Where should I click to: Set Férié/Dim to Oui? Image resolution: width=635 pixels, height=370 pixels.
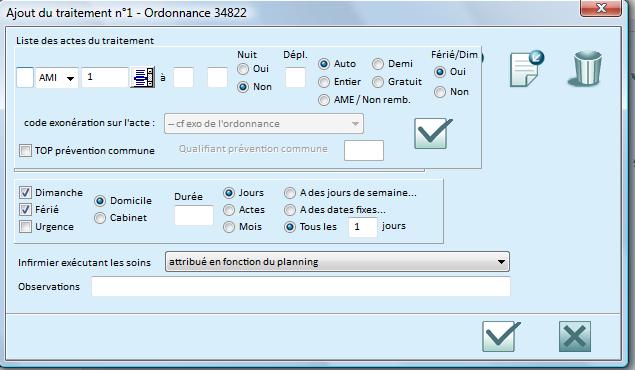[x=440, y=72]
